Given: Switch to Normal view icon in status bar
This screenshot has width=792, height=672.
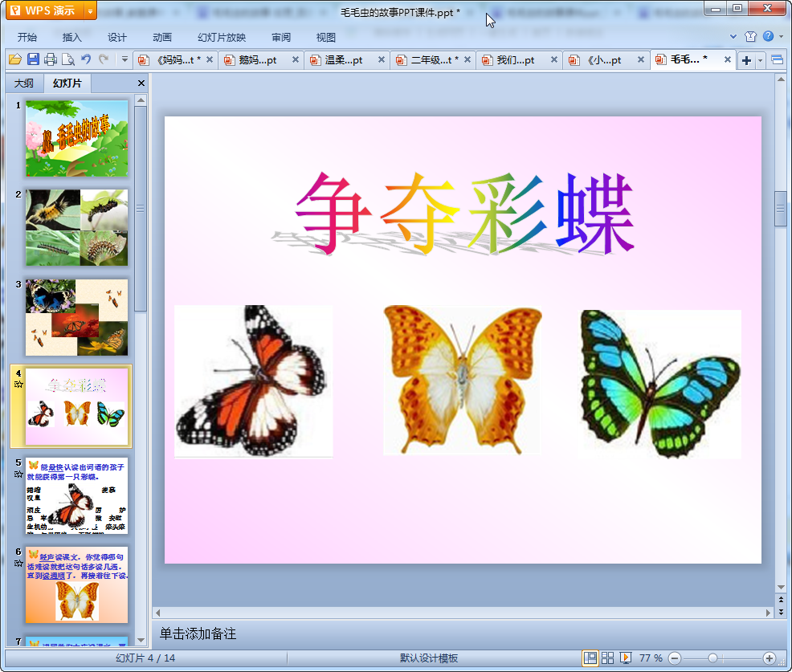Looking at the screenshot, I should coord(590,658).
